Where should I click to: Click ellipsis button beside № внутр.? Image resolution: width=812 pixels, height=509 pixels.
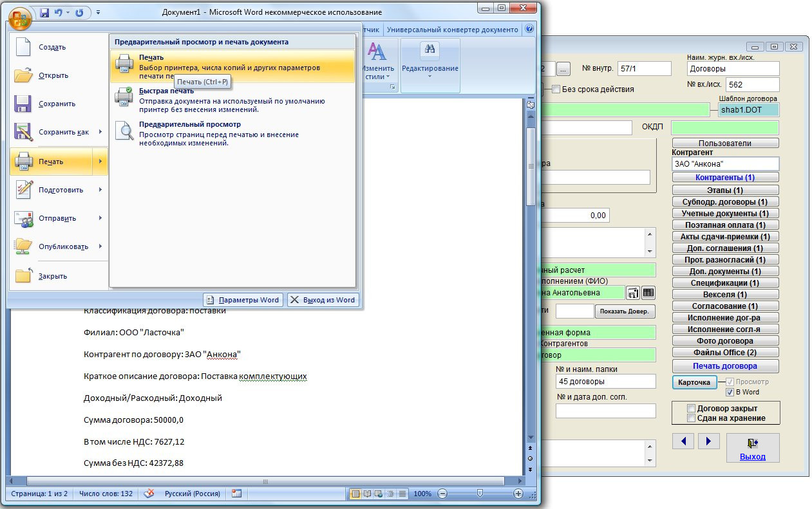click(563, 68)
